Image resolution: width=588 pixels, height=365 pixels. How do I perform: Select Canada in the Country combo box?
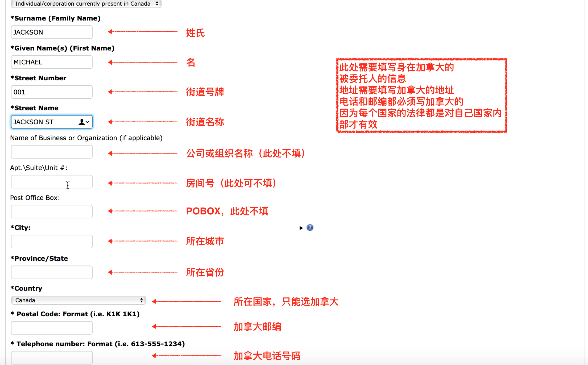[78, 300]
